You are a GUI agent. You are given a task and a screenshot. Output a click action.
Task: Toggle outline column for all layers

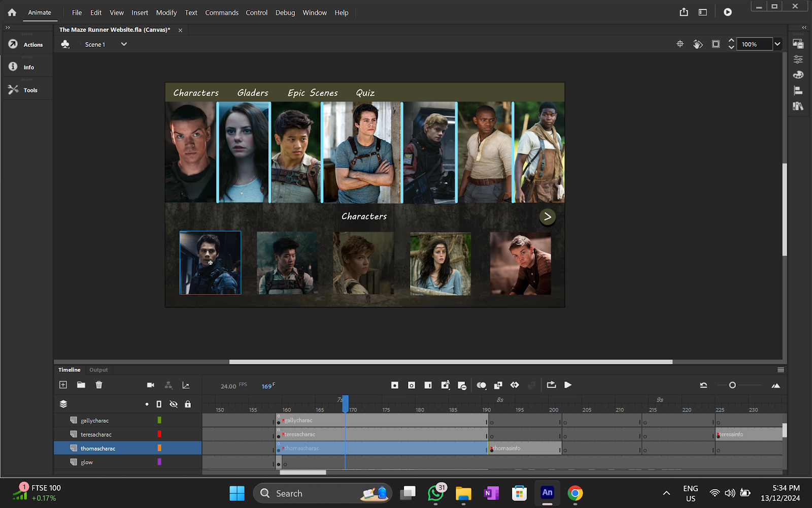159,404
